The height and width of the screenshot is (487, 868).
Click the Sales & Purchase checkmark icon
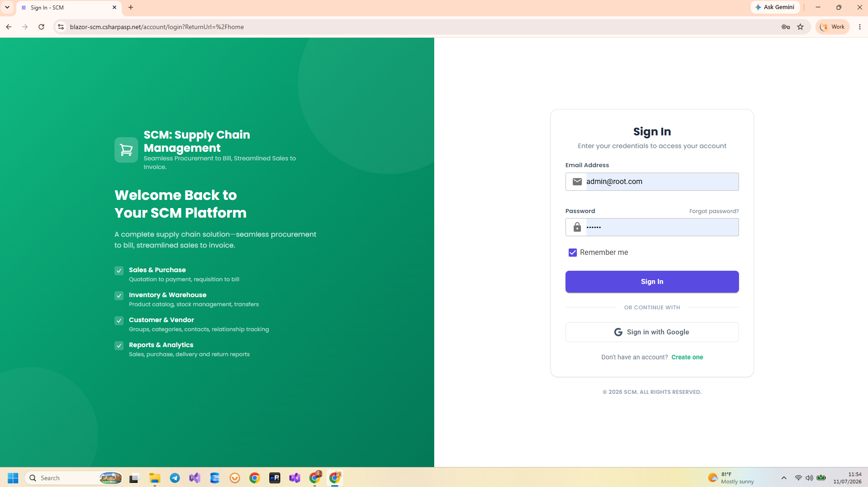tap(119, 271)
